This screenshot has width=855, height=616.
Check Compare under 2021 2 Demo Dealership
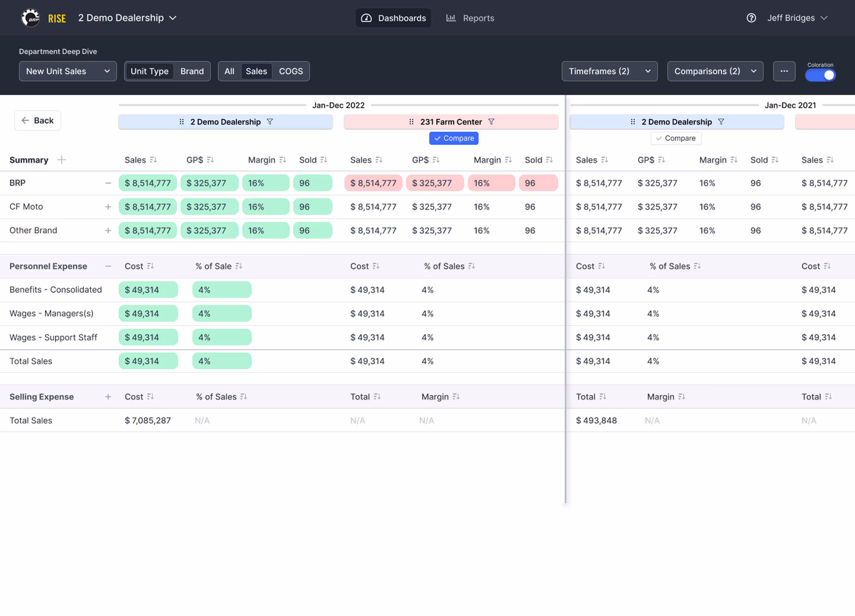pyautogui.click(x=676, y=138)
